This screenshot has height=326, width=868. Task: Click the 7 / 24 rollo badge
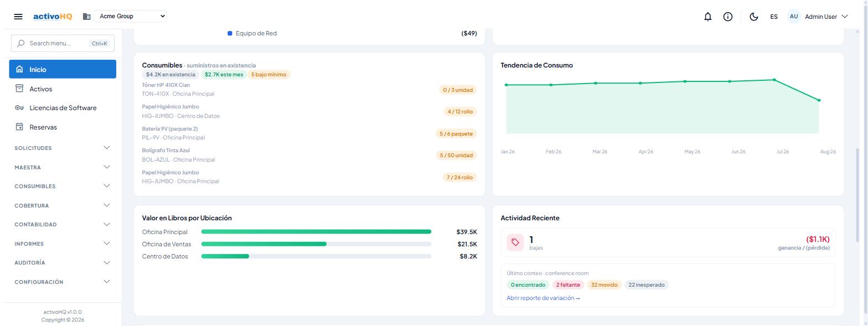[x=460, y=177]
